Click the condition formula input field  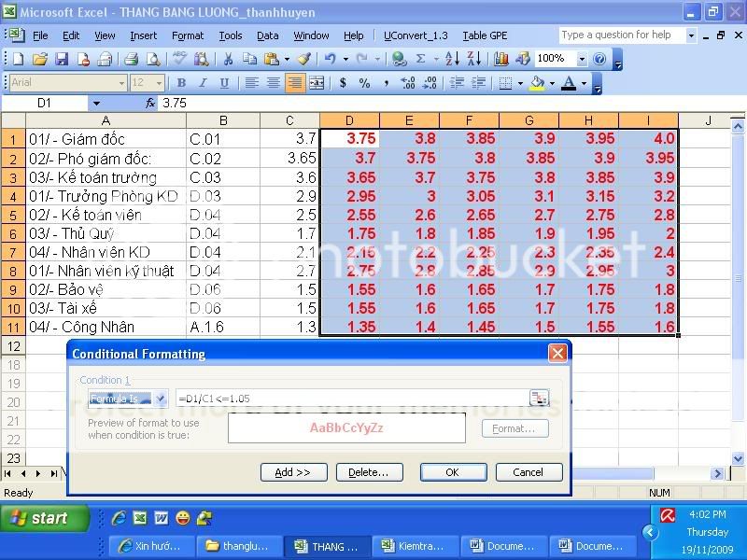pyautogui.click(x=350, y=399)
